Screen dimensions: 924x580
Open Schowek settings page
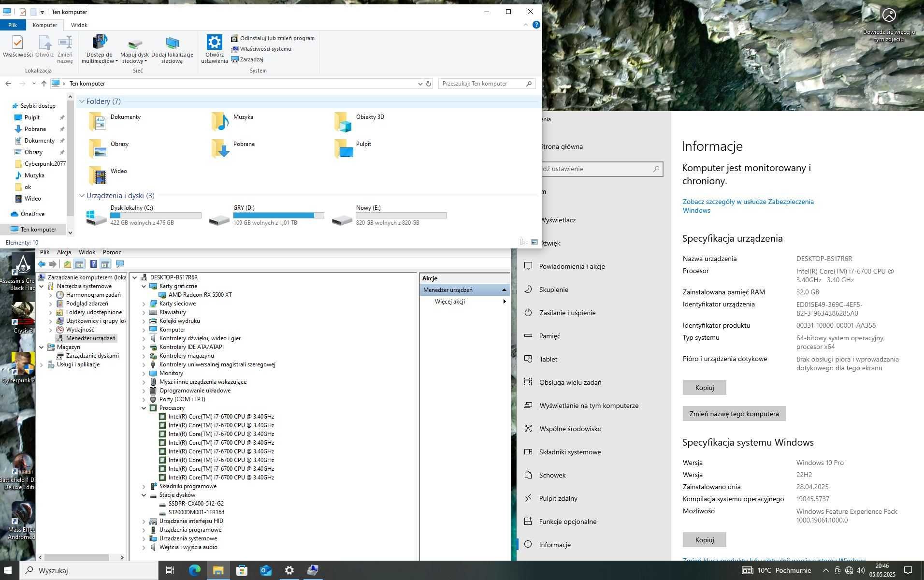(x=552, y=475)
